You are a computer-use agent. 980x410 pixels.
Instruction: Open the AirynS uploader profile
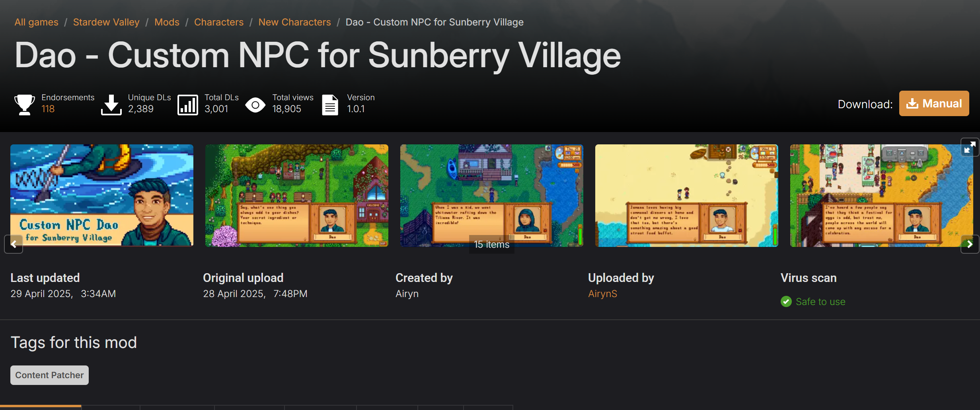tap(602, 293)
